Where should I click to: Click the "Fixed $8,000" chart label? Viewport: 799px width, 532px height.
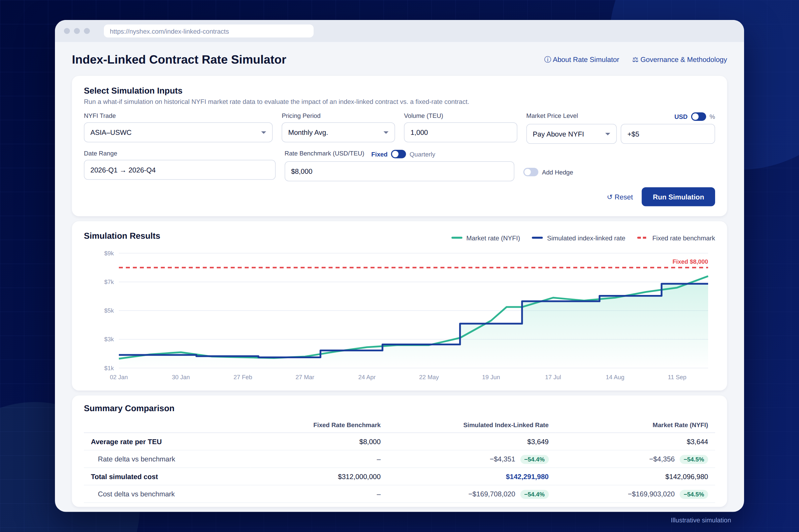(x=690, y=262)
